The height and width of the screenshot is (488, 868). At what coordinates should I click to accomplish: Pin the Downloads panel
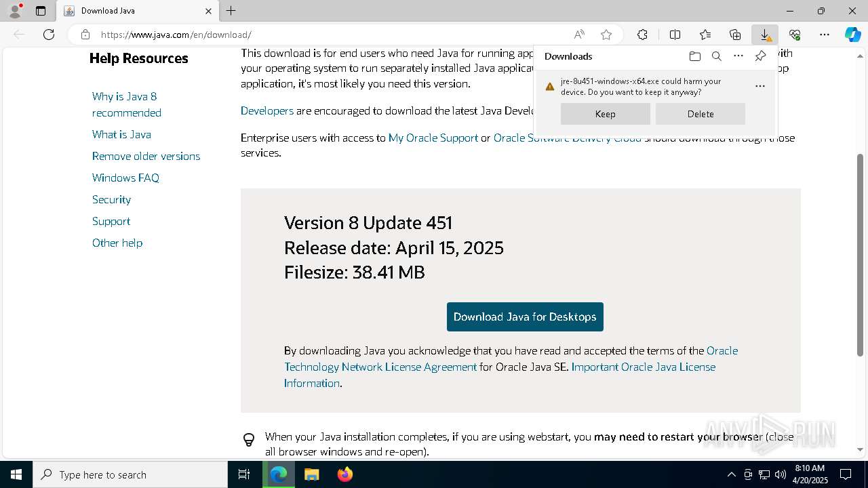760,56
